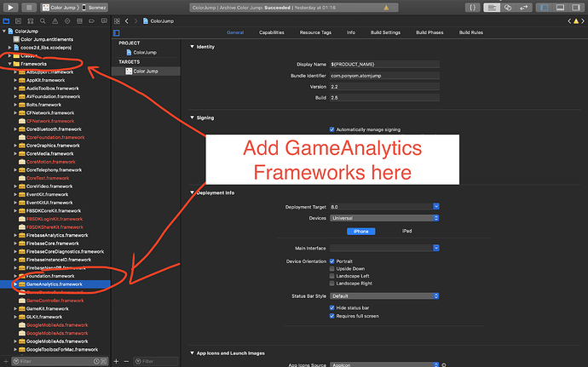Click the Display Name field

(x=384, y=65)
